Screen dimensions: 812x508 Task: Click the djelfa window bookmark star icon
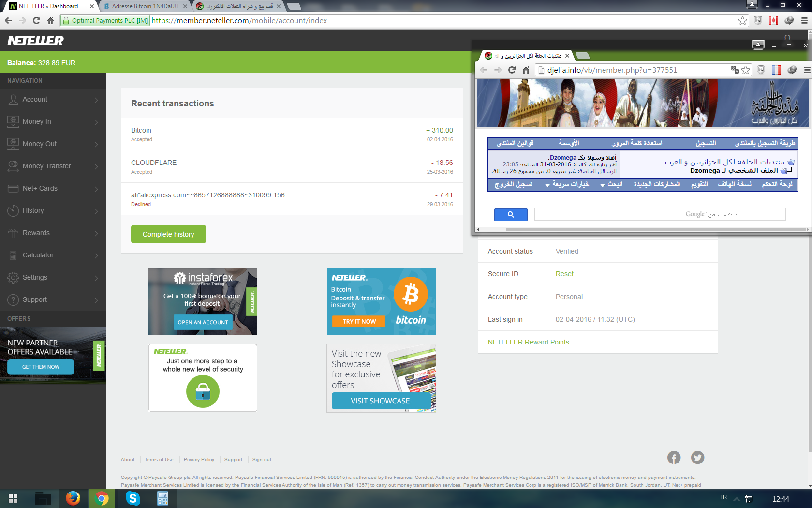pos(745,70)
